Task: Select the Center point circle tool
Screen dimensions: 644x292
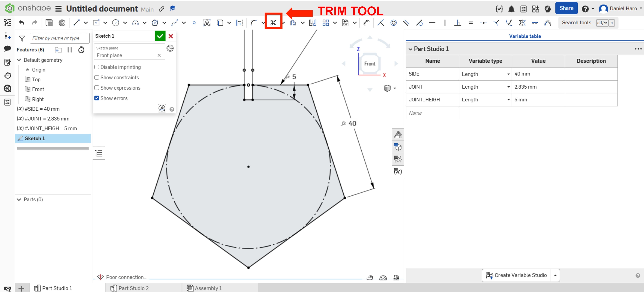Action: [x=115, y=23]
